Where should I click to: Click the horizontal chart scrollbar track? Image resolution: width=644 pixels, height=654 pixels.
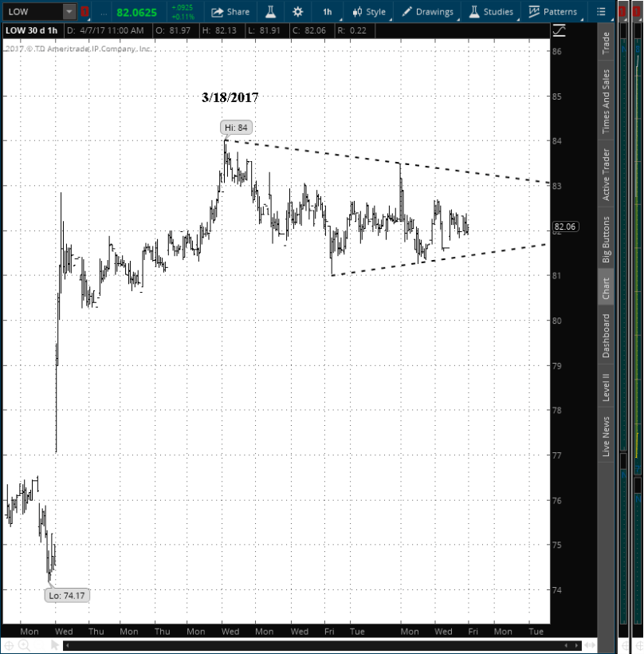tap(319, 645)
